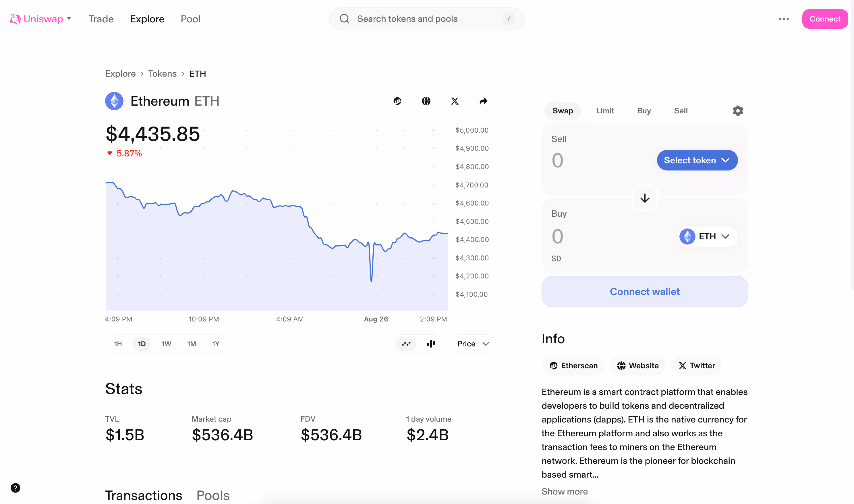
Task: Click the help question mark icon
Action: pos(15,488)
